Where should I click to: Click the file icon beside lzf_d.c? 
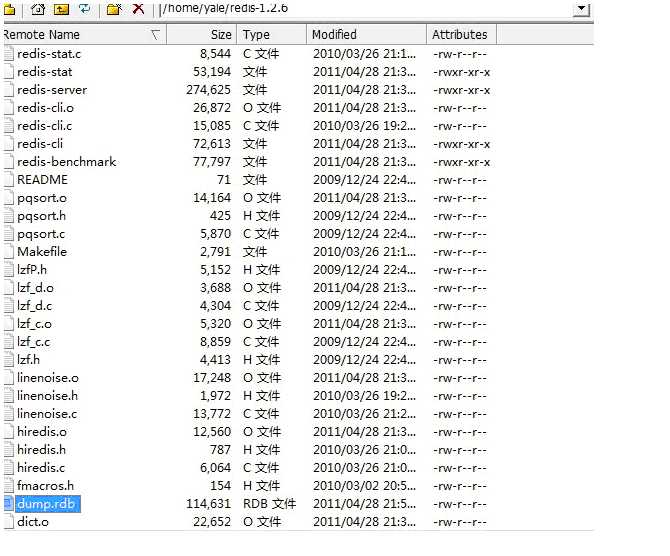[9, 306]
